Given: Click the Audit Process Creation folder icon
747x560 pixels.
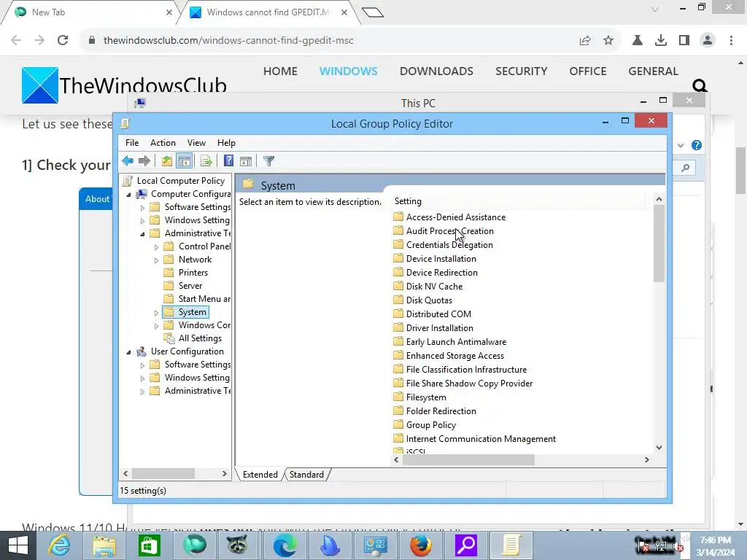Looking at the screenshot, I should point(398,230).
